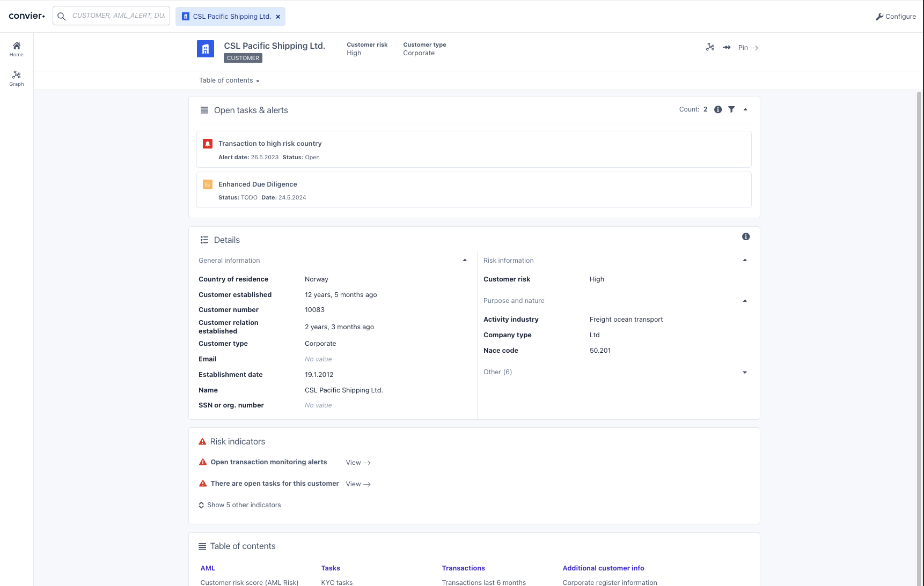This screenshot has height=586, width=924.
Task: Click the CUSTOMER badge
Action: [243, 58]
